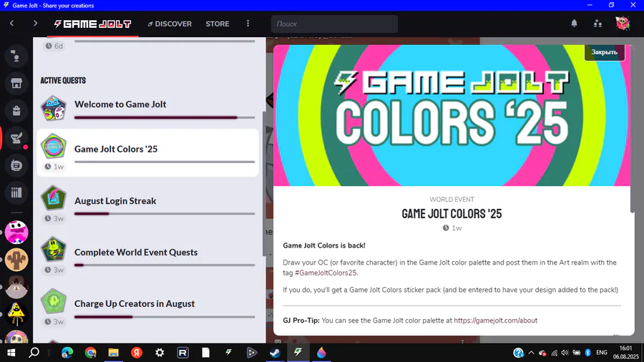
Task: Go back with the left arrow
Action: (12, 24)
